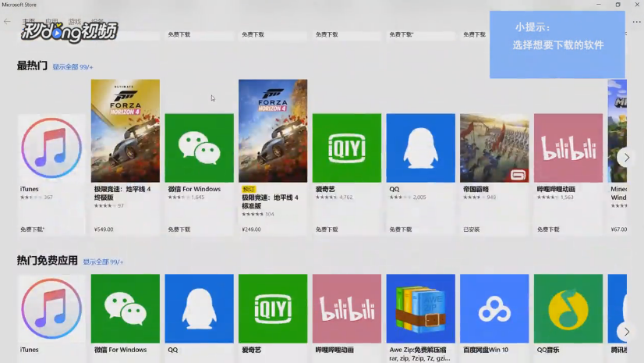644x363 pixels.
Task: Click 已安装 label under 帝国霸略
Action: point(472,230)
